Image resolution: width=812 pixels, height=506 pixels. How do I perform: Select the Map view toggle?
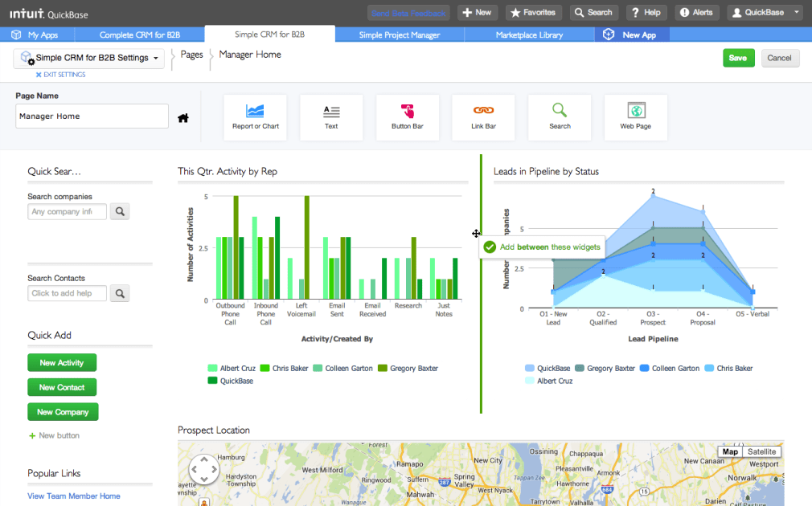point(729,451)
